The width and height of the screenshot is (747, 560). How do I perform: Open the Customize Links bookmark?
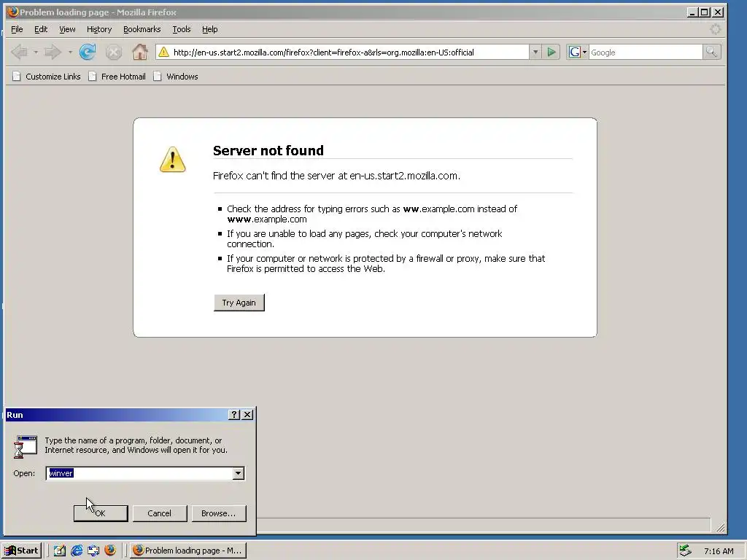[46, 77]
